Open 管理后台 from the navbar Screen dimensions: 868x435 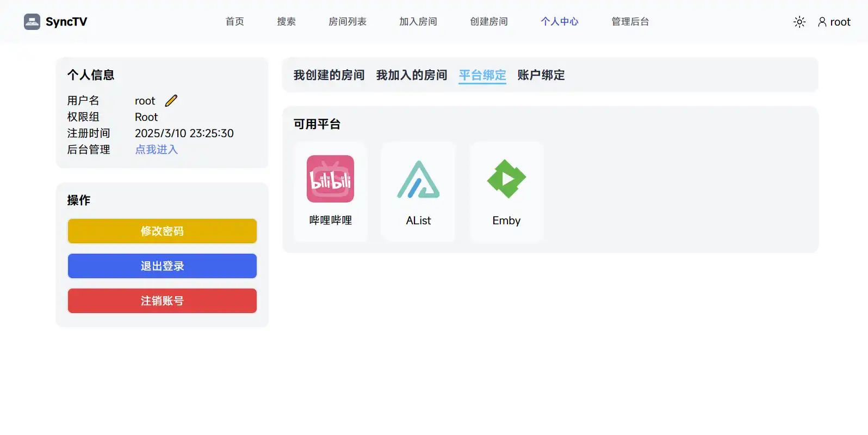coord(630,22)
